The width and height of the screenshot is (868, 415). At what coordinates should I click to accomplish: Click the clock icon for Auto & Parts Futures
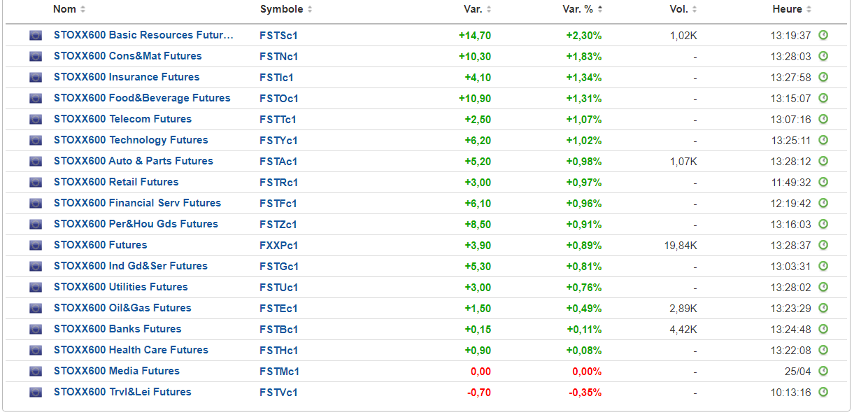[823, 161]
